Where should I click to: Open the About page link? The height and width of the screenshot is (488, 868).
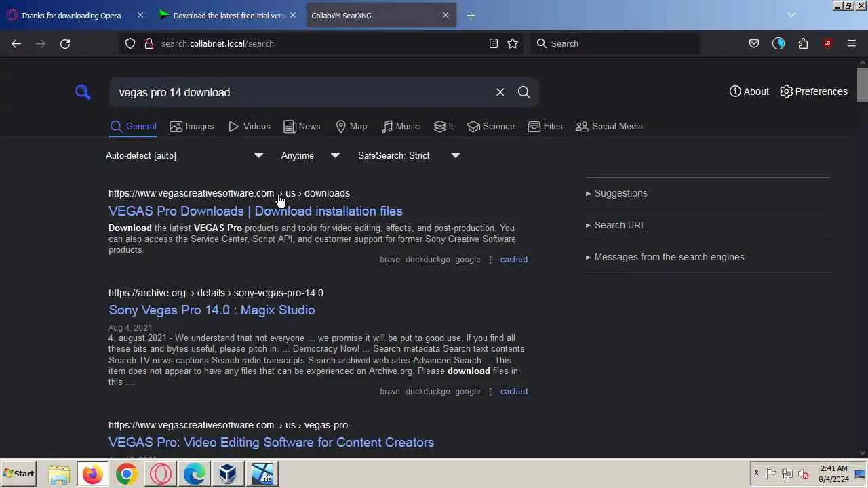click(x=749, y=91)
